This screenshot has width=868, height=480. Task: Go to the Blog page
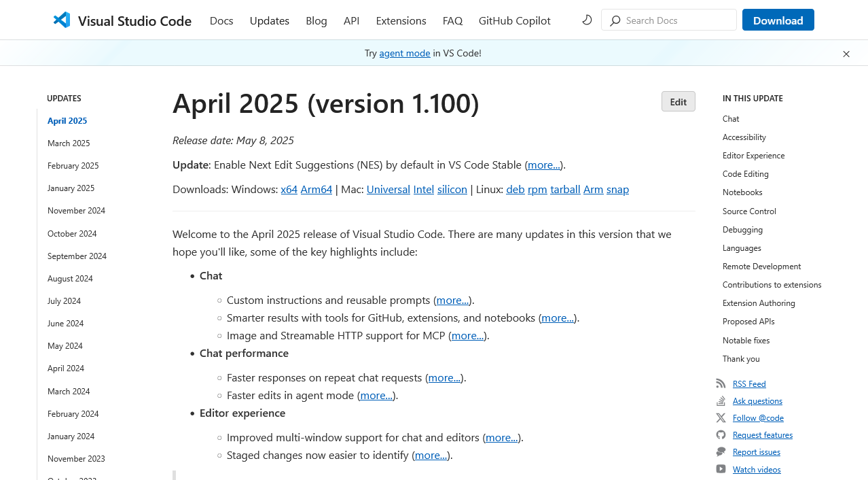pos(317,20)
